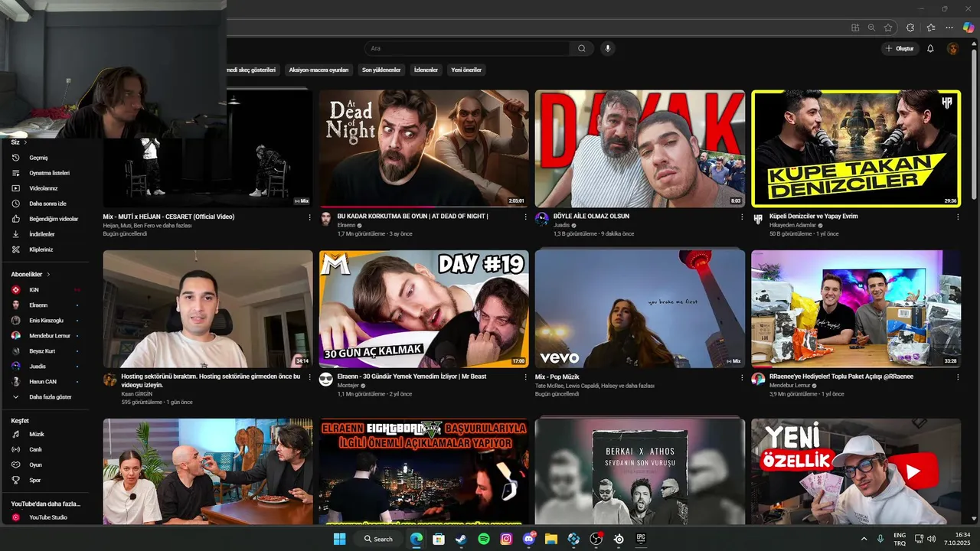Open the clock showing 16:34
980x551 pixels.
pyautogui.click(x=957, y=539)
